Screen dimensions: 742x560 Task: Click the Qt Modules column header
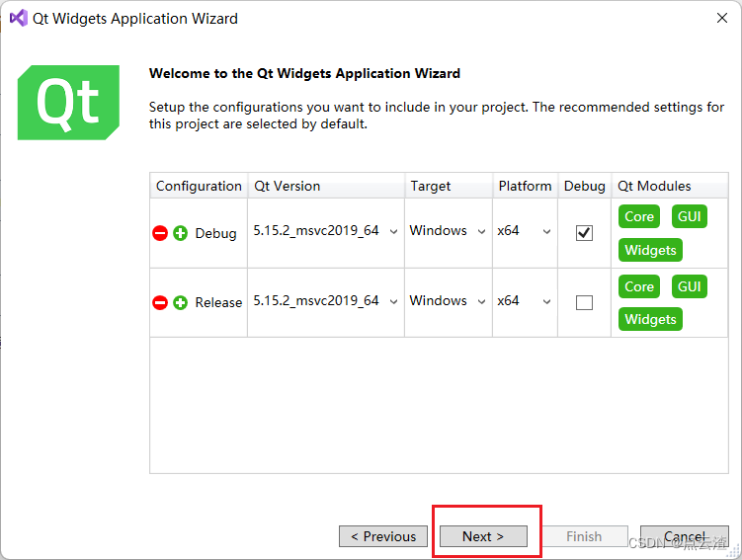click(x=670, y=186)
